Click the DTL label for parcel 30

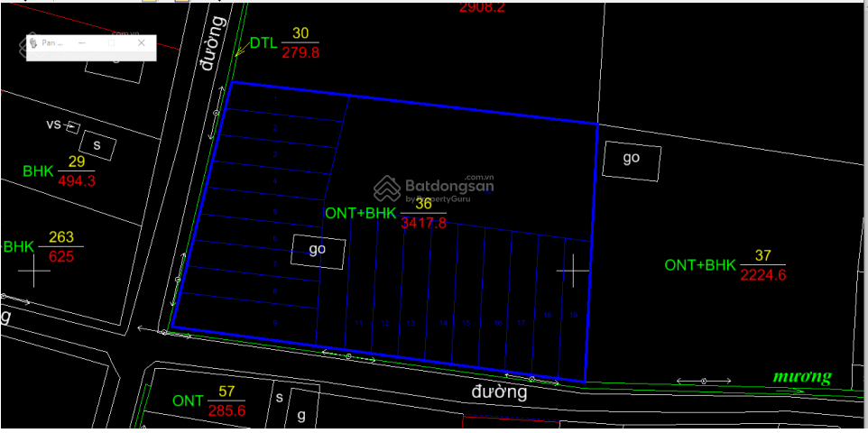(x=263, y=42)
